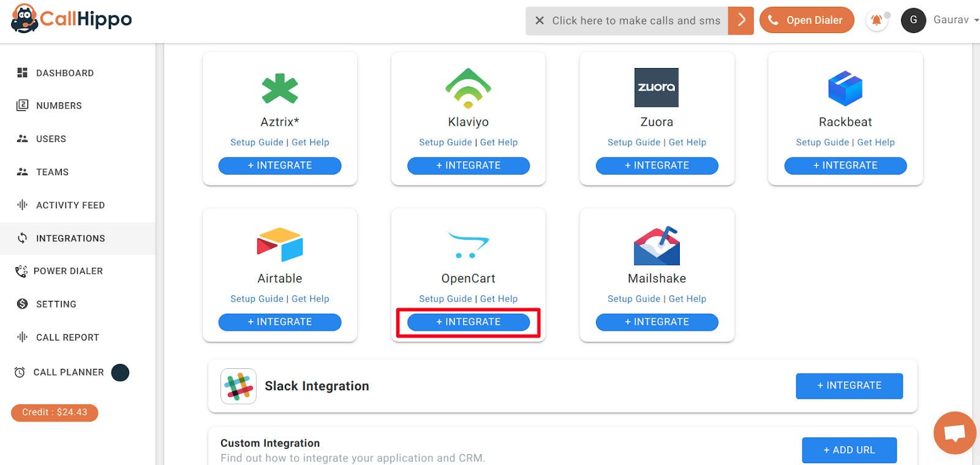Click the Slack logo icon

point(238,386)
